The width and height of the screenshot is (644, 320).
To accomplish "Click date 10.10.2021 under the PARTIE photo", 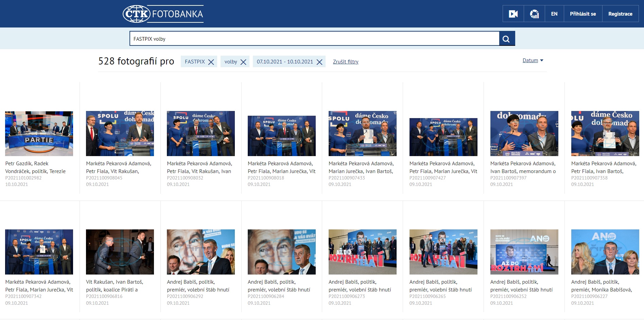I will (17, 184).
